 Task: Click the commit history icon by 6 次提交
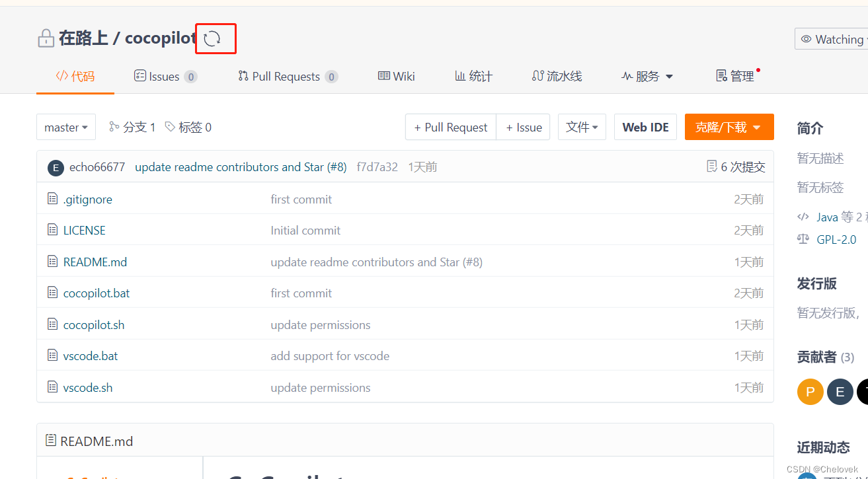712,166
